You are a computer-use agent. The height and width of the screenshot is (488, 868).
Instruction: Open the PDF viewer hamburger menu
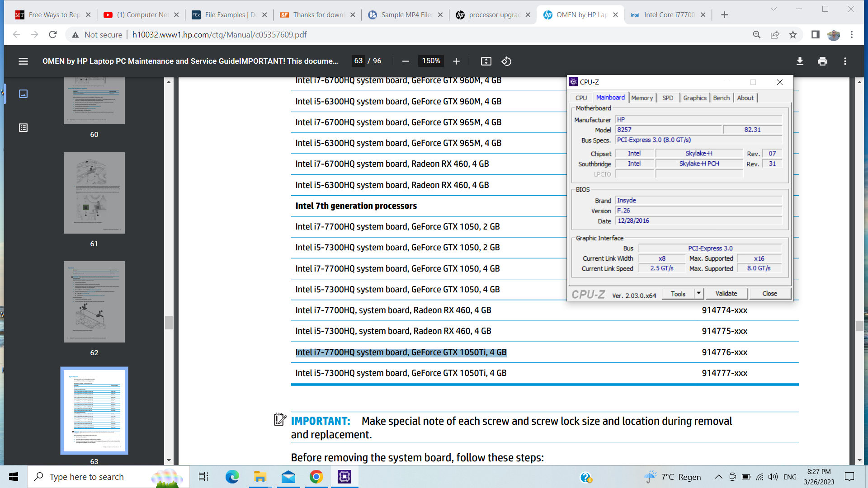click(23, 61)
